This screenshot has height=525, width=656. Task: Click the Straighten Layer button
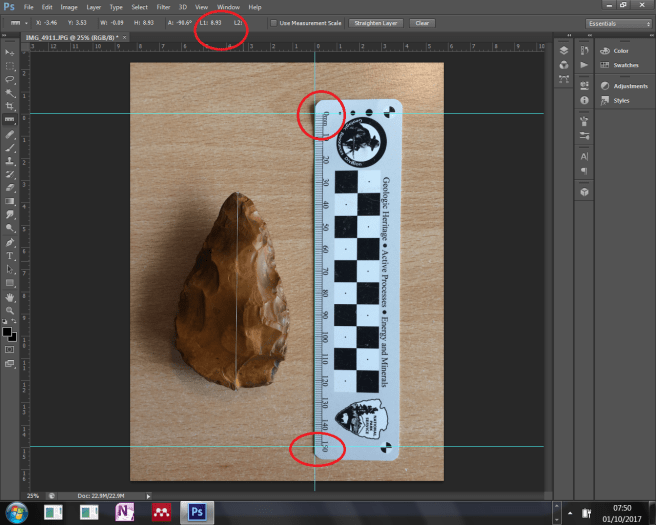point(375,22)
